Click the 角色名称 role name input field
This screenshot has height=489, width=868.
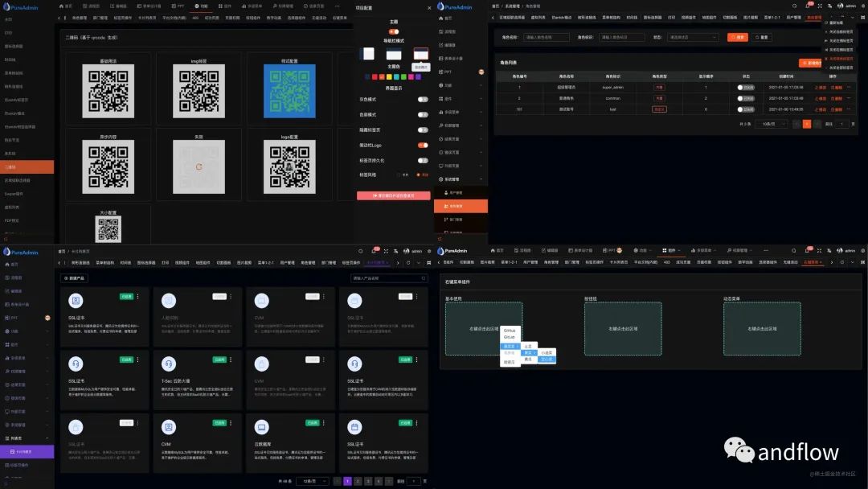[x=547, y=37]
